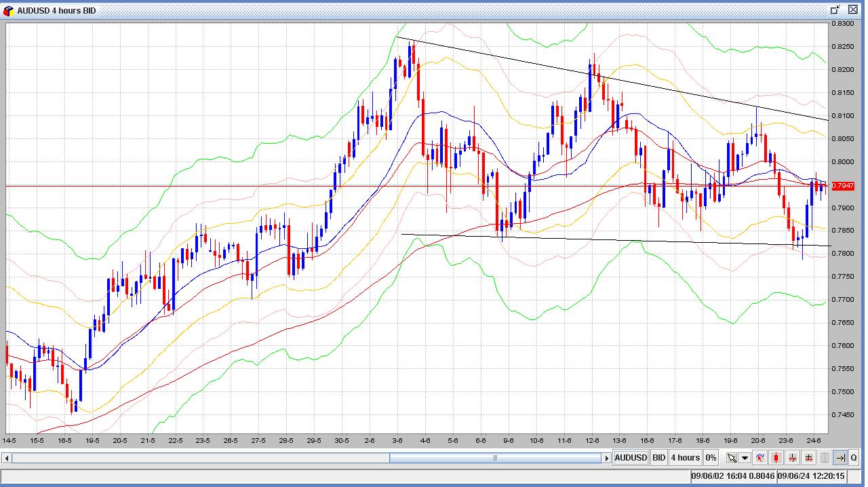Expand the time scale with outward arrows
The width and height of the screenshot is (868, 487).
click(x=808, y=458)
